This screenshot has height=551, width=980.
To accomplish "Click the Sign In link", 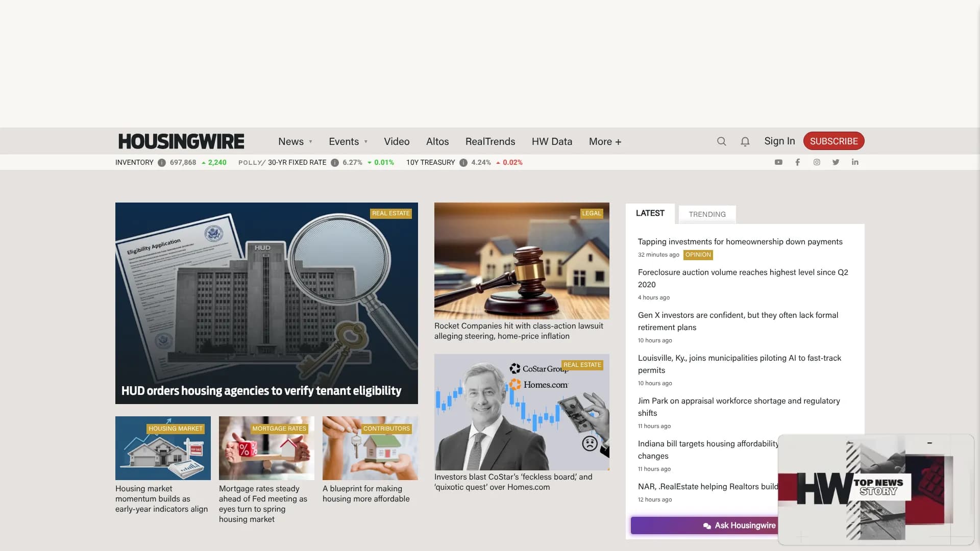I will (x=779, y=141).
